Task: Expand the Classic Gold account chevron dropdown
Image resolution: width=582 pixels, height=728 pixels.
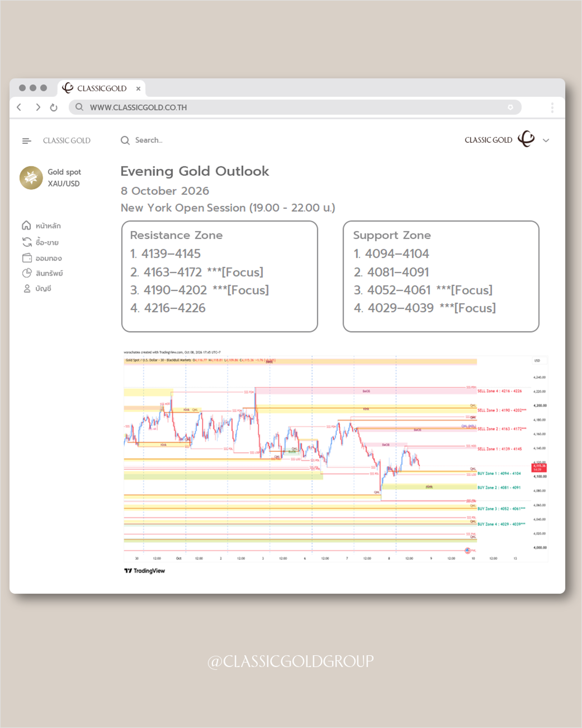Action: tap(546, 141)
